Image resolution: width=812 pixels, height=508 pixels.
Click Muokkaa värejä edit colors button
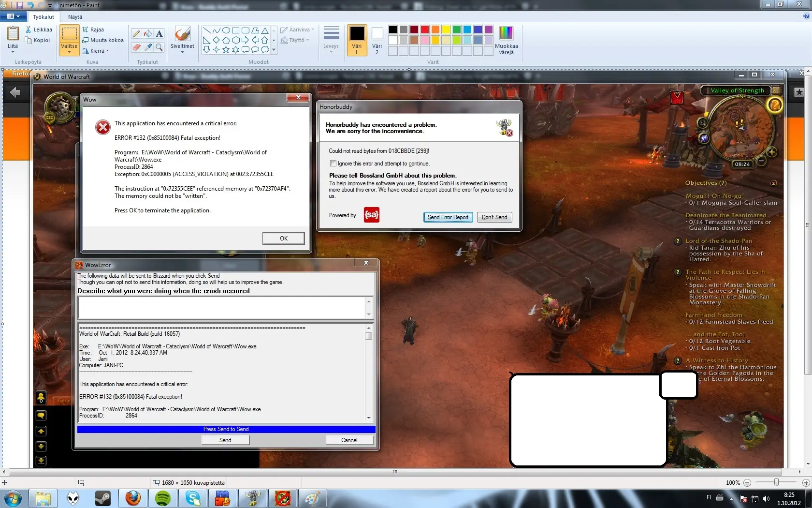click(x=506, y=41)
